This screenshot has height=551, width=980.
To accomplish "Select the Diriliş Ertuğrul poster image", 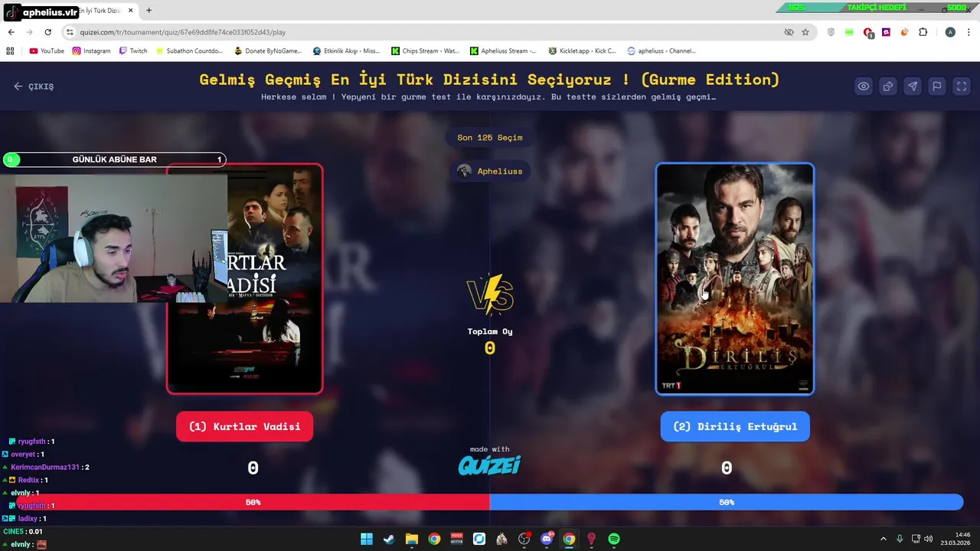I will 735,279.
